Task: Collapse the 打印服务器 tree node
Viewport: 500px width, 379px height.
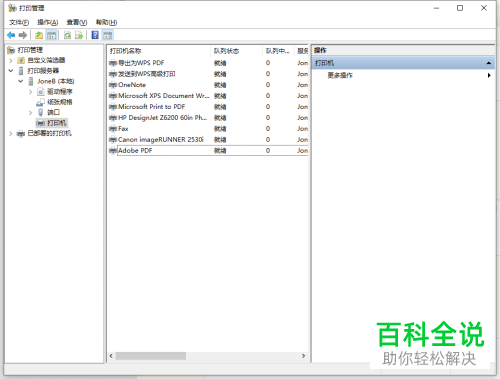Action: click(x=11, y=71)
